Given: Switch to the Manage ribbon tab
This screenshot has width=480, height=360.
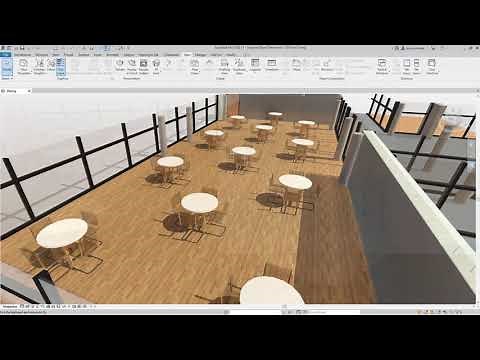Looking at the screenshot, I should [200, 54].
